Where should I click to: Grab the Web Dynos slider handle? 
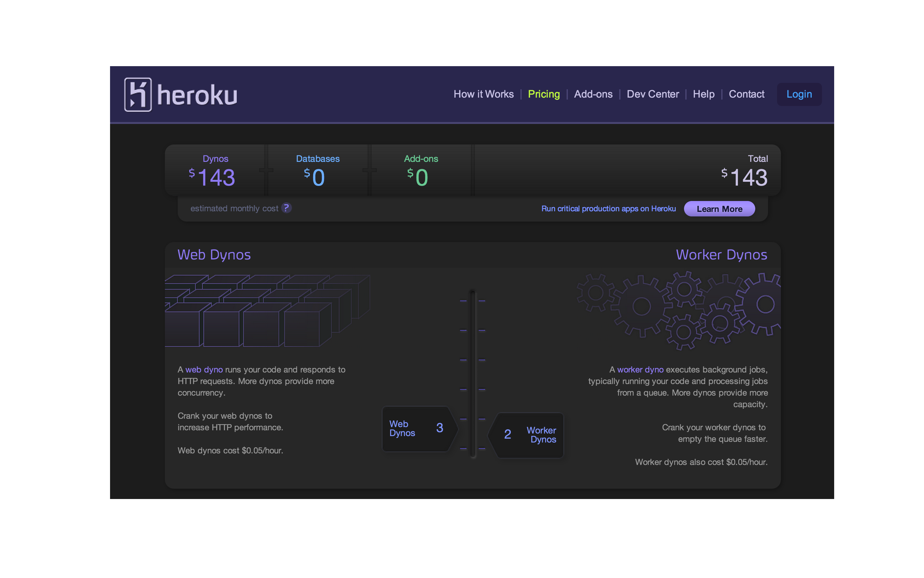pos(420,429)
